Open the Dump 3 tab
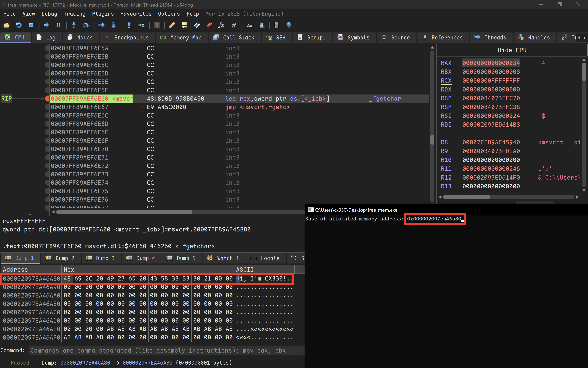Image resolution: width=588 pixels, height=368 pixels. click(101, 258)
